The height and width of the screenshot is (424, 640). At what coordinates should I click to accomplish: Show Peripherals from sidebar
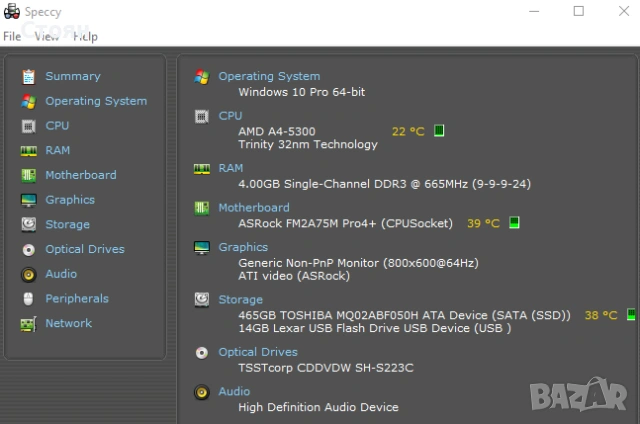(77, 299)
